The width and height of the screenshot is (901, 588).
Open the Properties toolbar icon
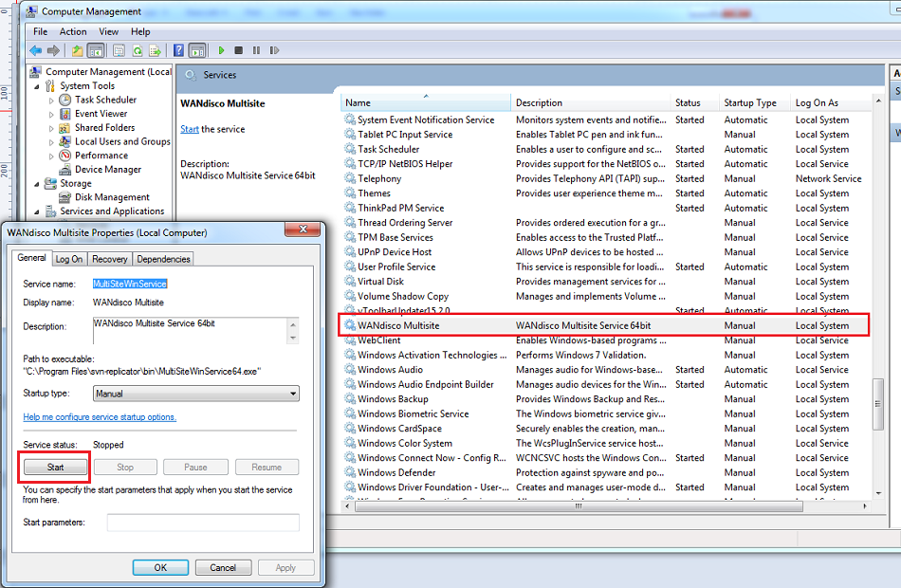click(119, 50)
